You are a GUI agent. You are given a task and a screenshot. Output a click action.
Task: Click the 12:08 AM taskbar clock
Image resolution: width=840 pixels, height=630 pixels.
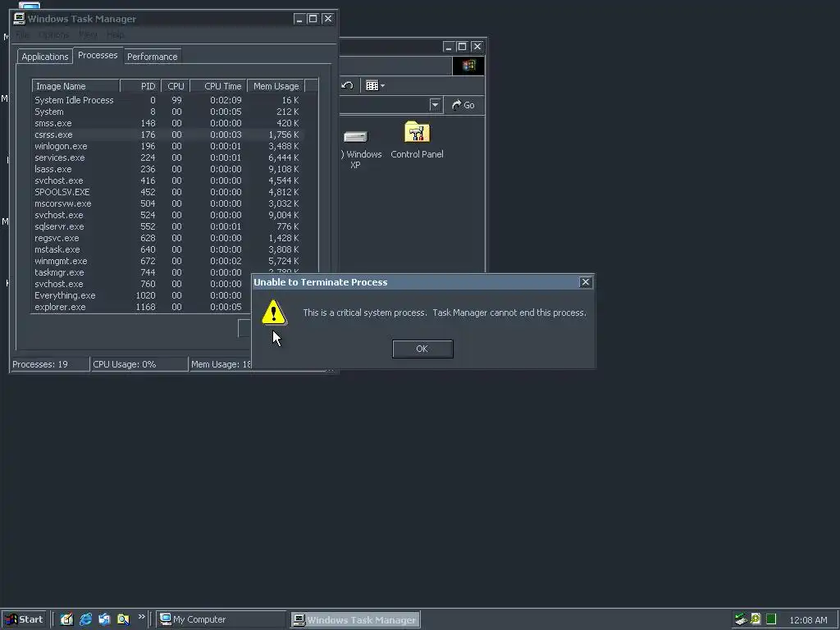pyautogui.click(x=808, y=620)
